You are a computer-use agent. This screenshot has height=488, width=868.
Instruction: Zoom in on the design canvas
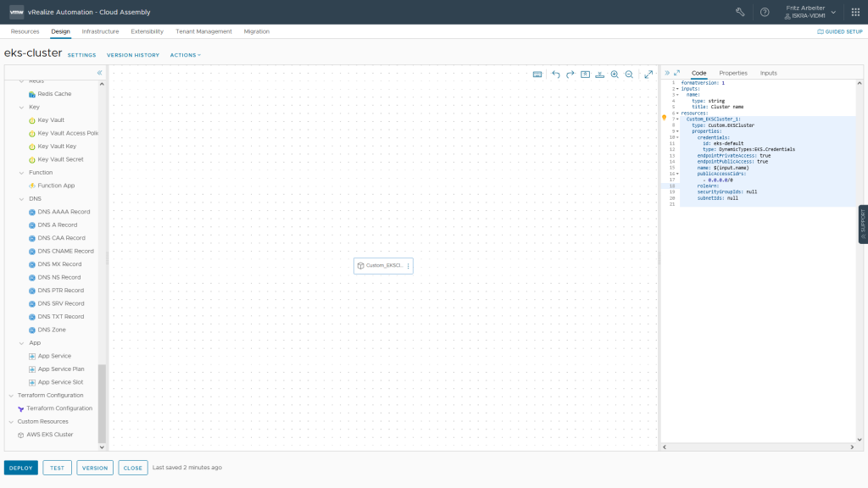(x=615, y=75)
